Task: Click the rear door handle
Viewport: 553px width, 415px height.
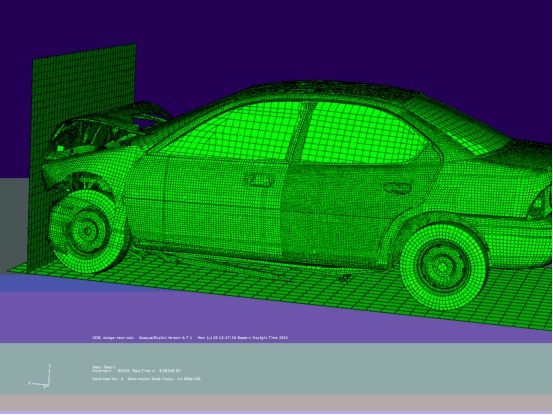Action: pyautogui.click(x=398, y=188)
